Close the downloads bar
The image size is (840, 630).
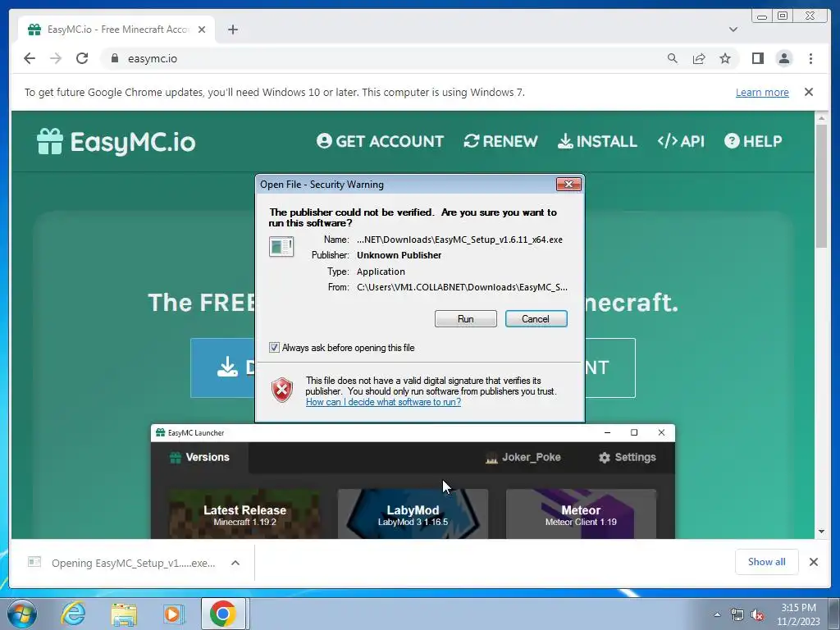(x=814, y=562)
